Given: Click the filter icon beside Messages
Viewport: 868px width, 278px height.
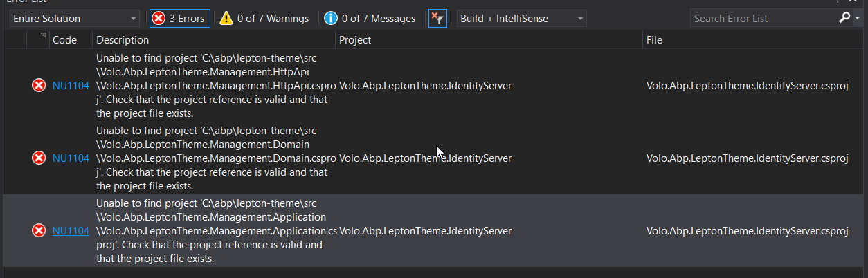Looking at the screenshot, I should [x=437, y=19].
